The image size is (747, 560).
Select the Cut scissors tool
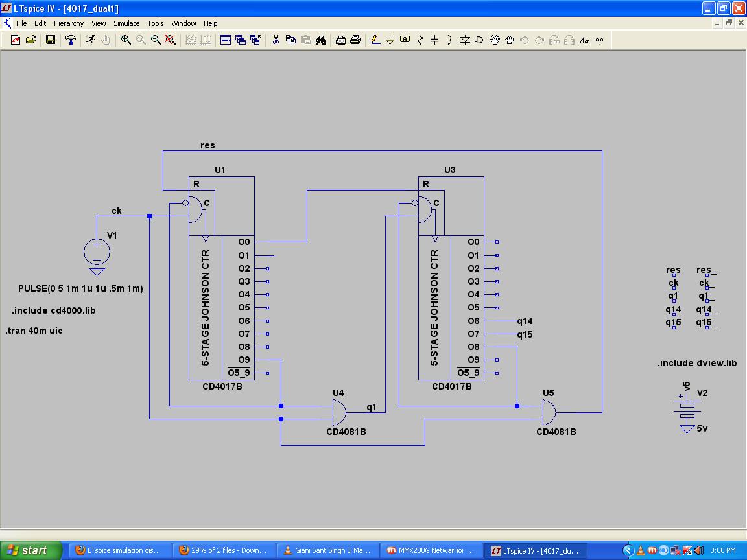click(276, 40)
